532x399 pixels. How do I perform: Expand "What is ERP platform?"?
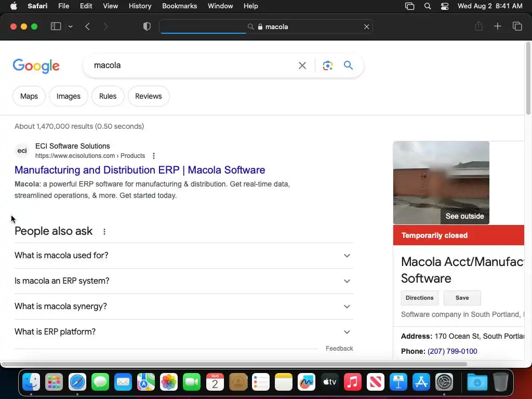(x=183, y=332)
